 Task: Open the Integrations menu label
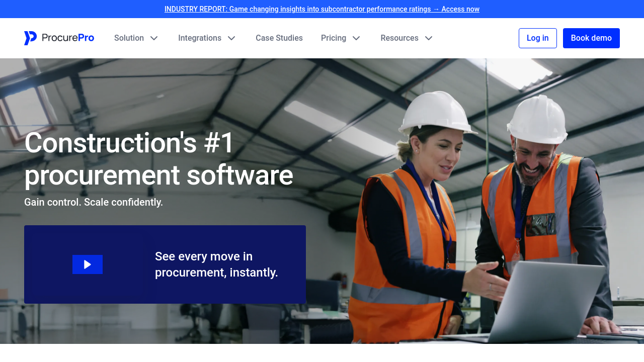coord(200,38)
